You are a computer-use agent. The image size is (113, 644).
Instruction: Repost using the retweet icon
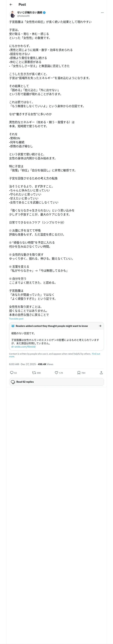pos(34,372)
